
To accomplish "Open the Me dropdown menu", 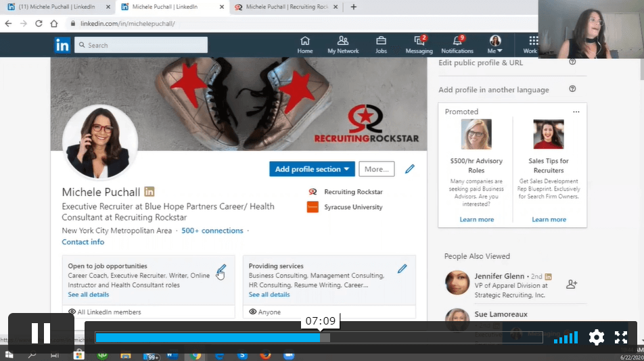I will (495, 45).
